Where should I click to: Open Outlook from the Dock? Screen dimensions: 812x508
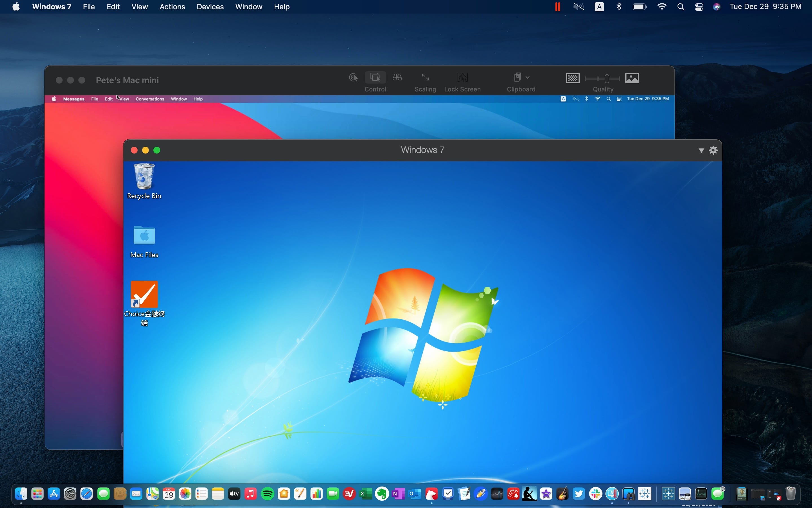pos(415,494)
